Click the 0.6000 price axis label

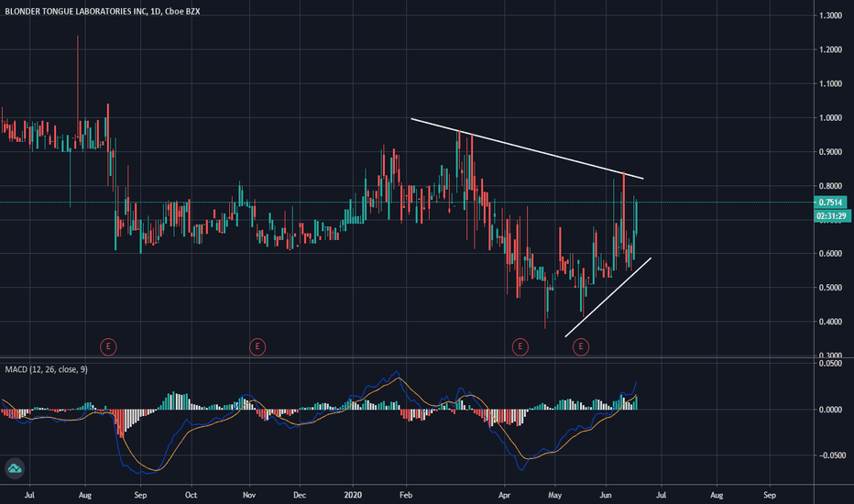(x=830, y=253)
